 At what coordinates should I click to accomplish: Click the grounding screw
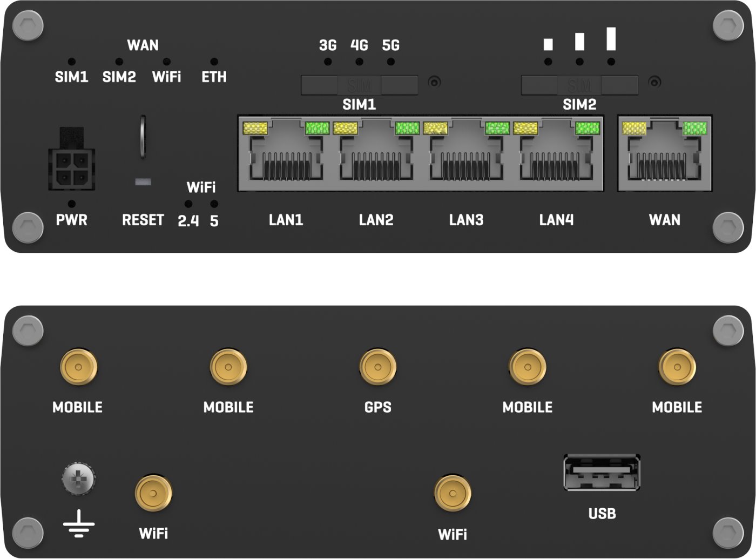coord(78,479)
